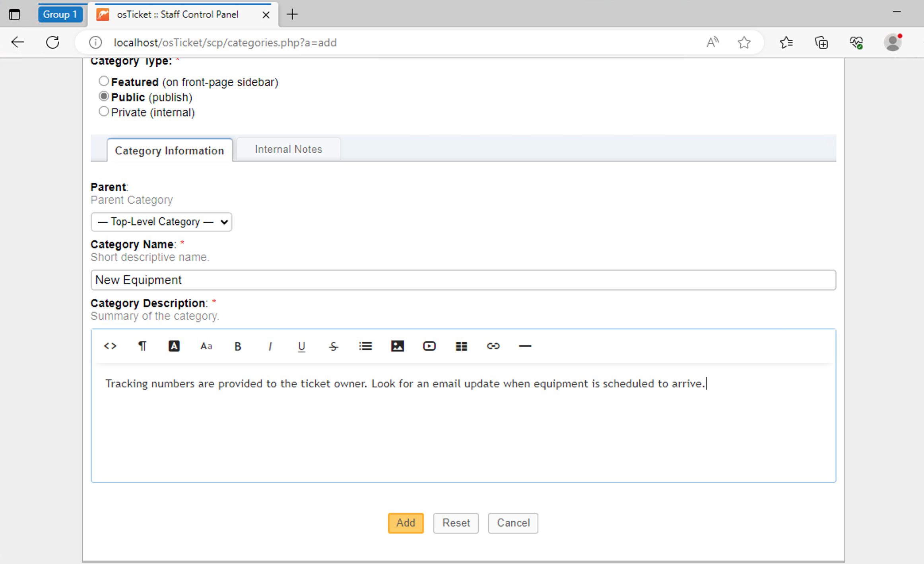
Task: Open paragraph format menu in editor
Action: [142, 346]
